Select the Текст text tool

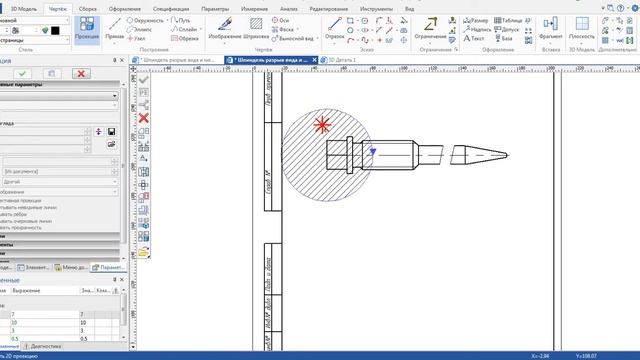[x=473, y=38]
